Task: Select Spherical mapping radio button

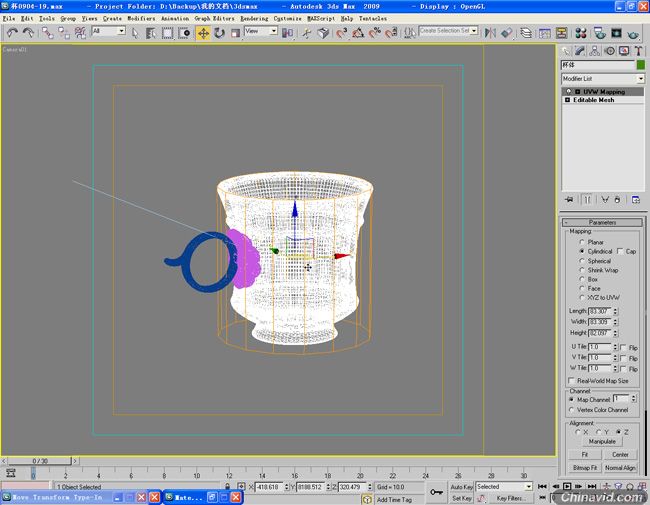Action: (x=582, y=261)
